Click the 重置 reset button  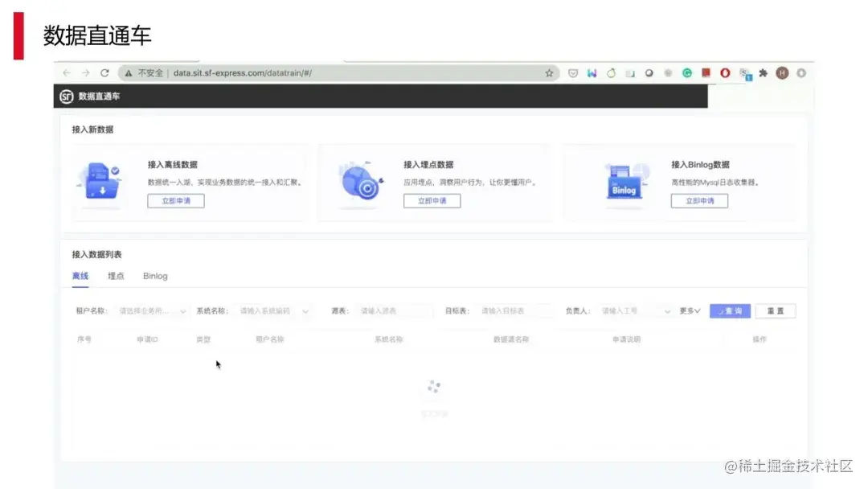pyautogui.click(x=776, y=311)
